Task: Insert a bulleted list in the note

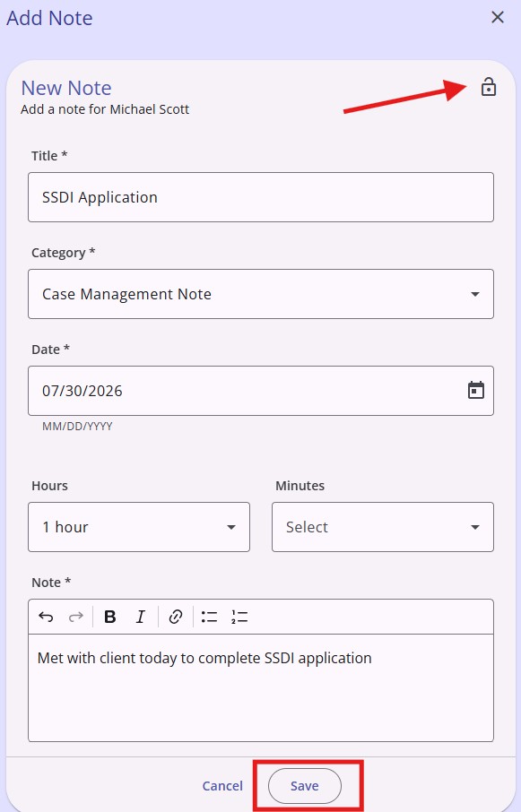Action: tap(209, 617)
